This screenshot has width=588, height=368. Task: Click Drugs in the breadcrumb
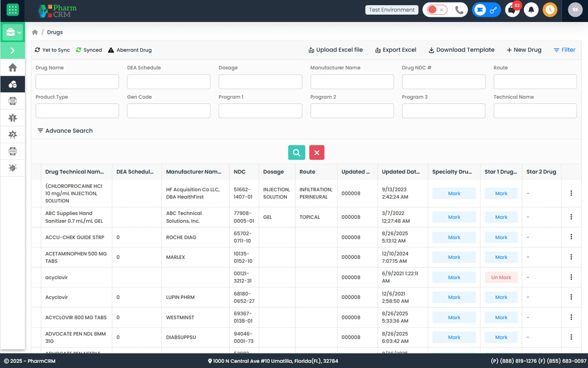55,32
